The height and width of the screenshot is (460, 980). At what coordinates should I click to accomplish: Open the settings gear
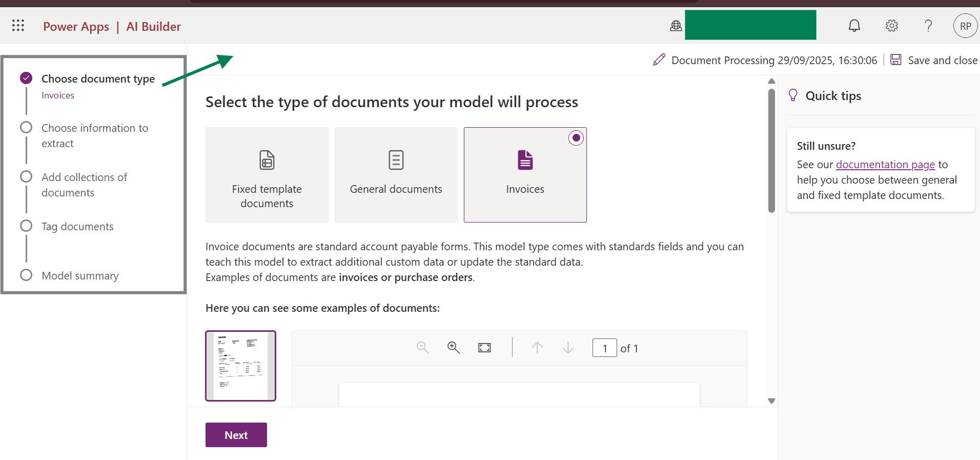click(891, 26)
